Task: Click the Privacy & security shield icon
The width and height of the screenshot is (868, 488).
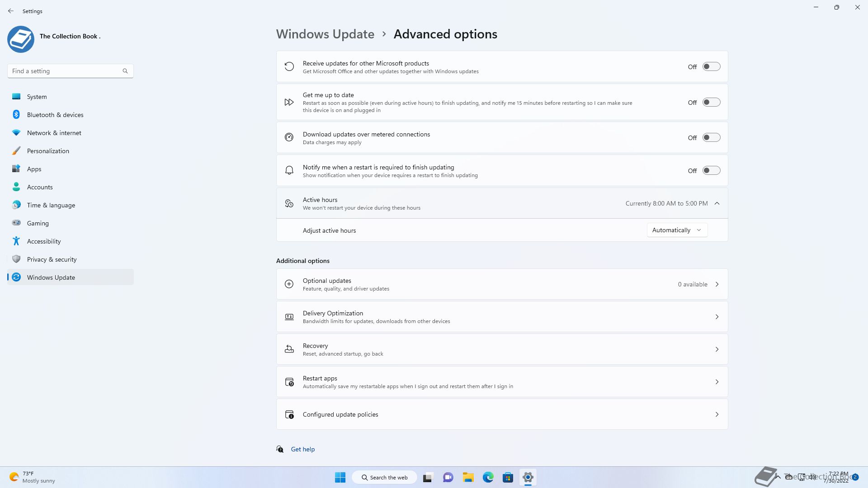Action: pyautogui.click(x=16, y=259)
